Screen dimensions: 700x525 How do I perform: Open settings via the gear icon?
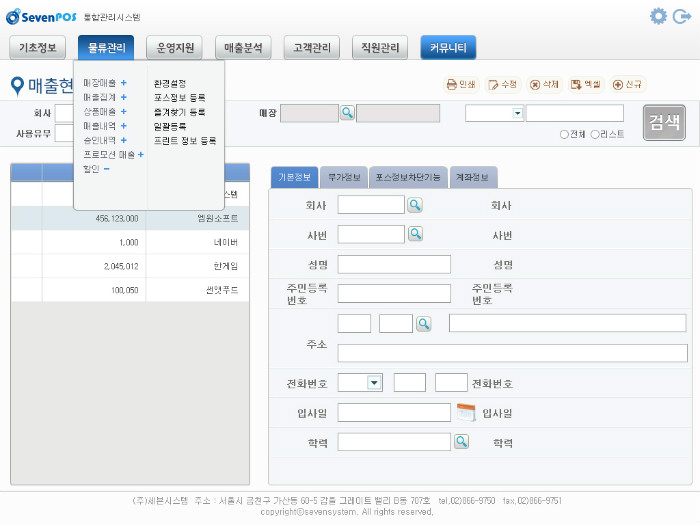click(658, 16)
